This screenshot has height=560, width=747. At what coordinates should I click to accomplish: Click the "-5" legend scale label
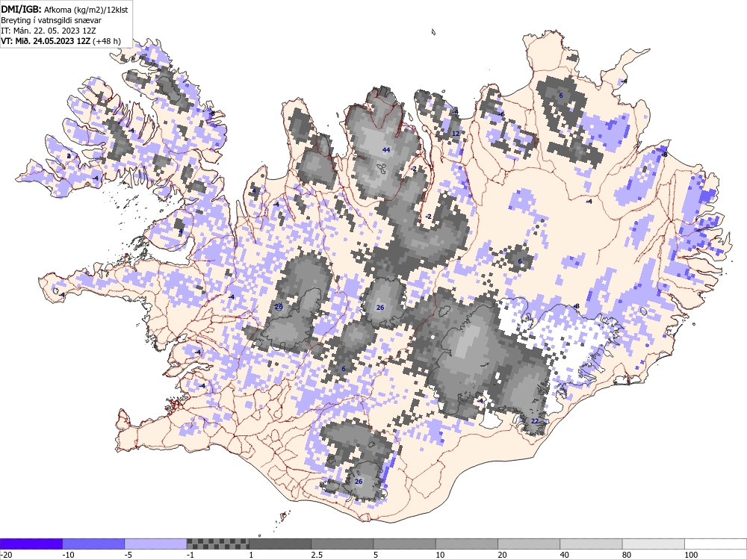128,556
